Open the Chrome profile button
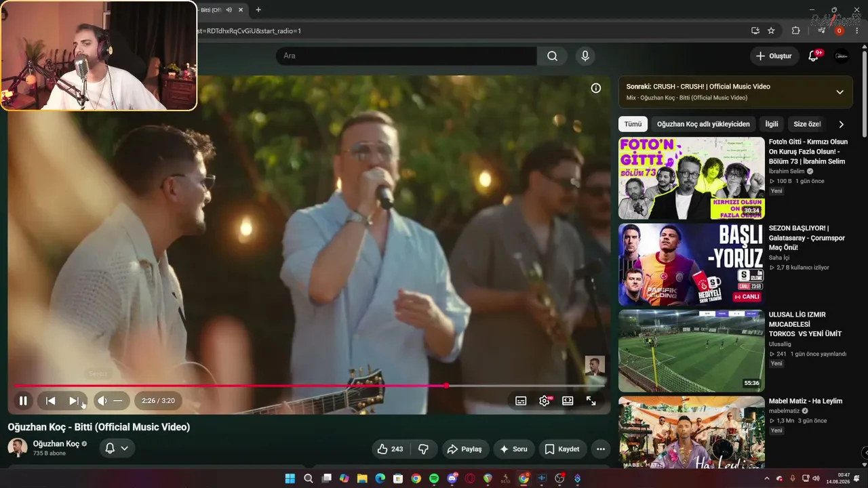 (x=840, y=30)
